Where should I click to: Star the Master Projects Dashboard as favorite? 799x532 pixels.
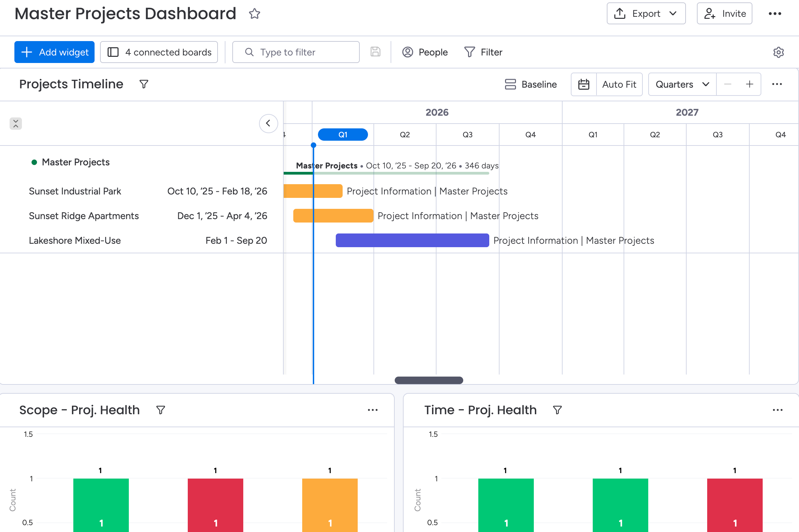tap(254, 14)
